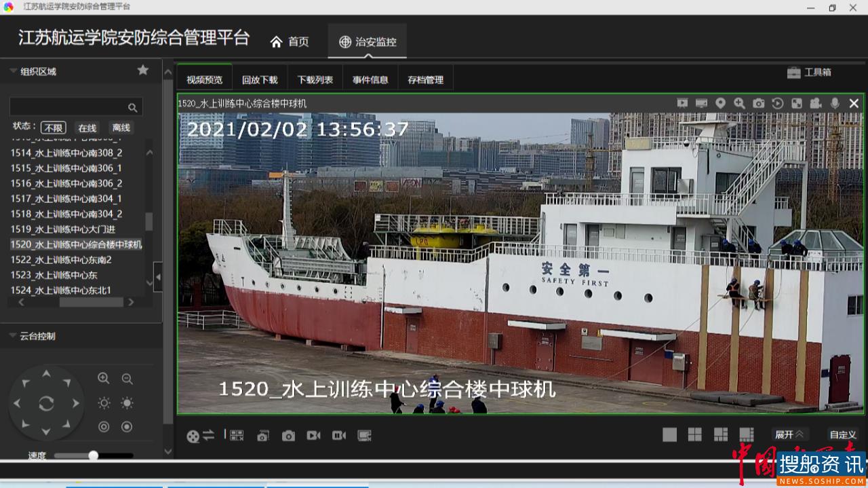Select camera 1522_水上训练中心东南2

coord(61,259)
